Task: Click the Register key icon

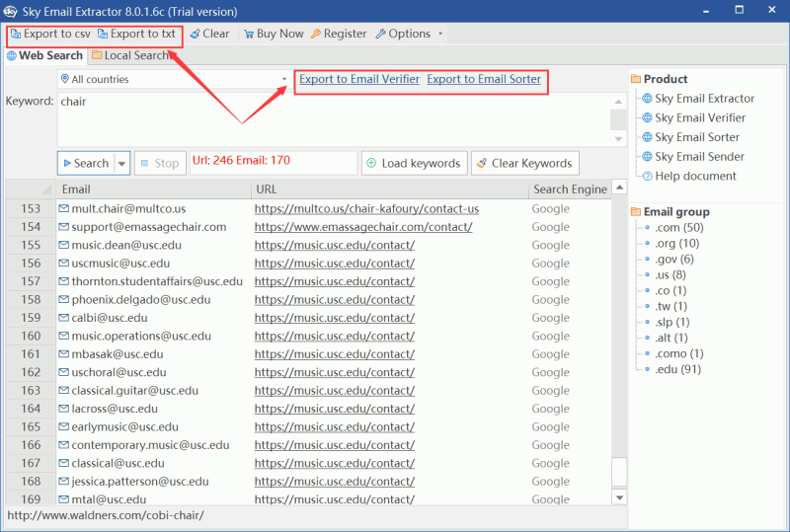Action: coord(316,34)
